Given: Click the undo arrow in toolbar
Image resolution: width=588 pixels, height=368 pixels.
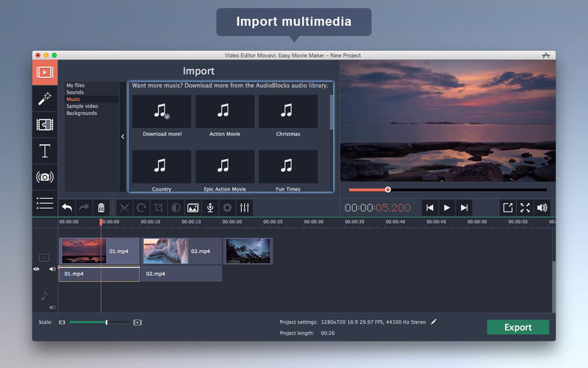Looking at the screenshot, I should 67,208.
